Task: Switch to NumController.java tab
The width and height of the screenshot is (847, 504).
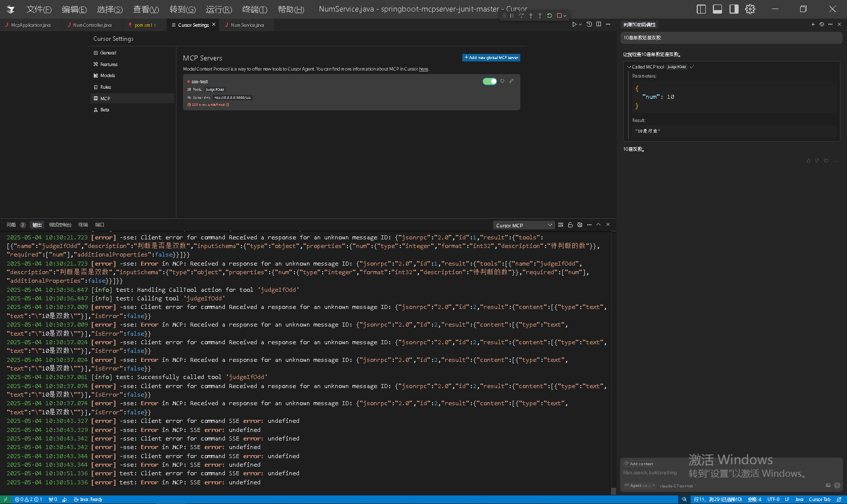Action: tap(92, 25)
